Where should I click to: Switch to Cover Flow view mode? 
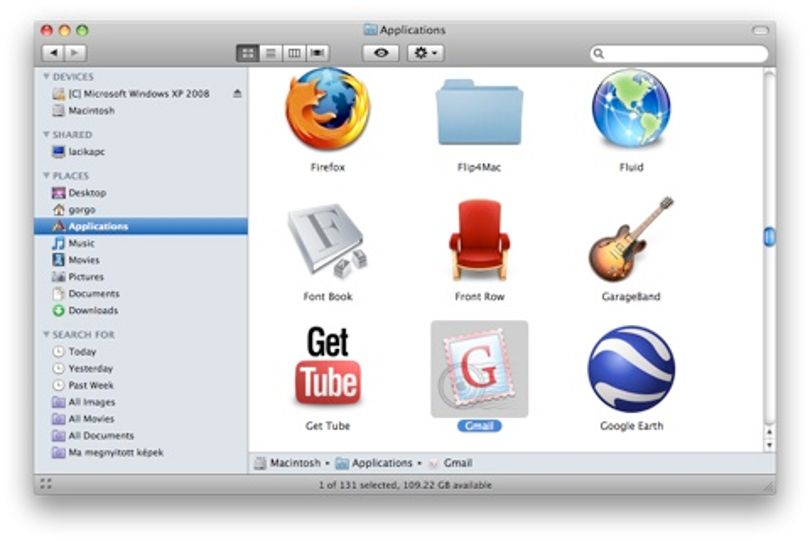pyautogui.click(x=318, y=53)
